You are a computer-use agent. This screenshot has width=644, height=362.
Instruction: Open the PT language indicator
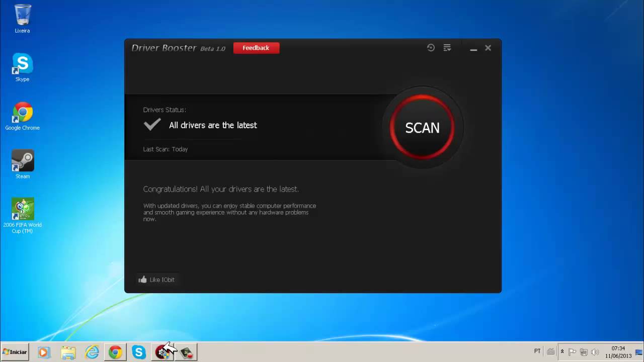coord(537,351)
